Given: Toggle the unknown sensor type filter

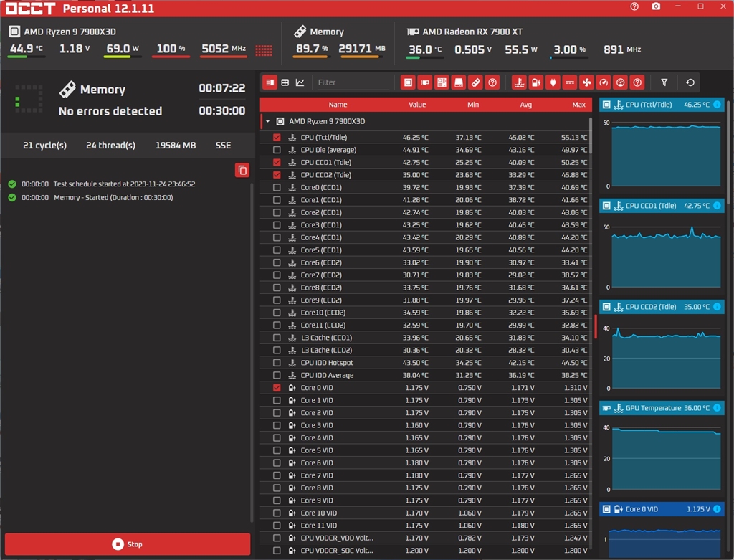Looking at the screenshot, I should point(637,82).
